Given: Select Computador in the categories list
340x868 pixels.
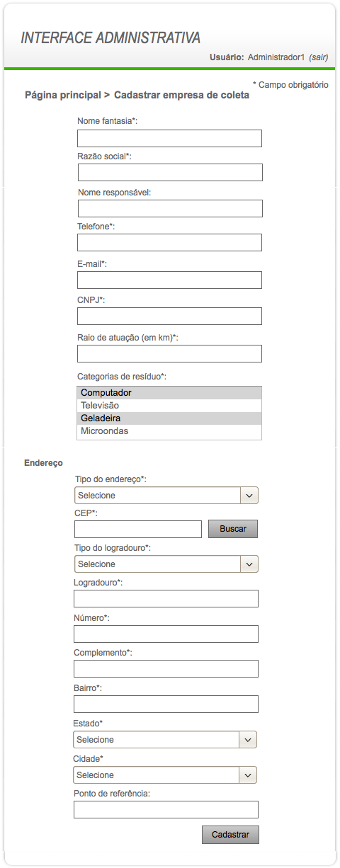Looking at the screenshot, I should point(169,393).
